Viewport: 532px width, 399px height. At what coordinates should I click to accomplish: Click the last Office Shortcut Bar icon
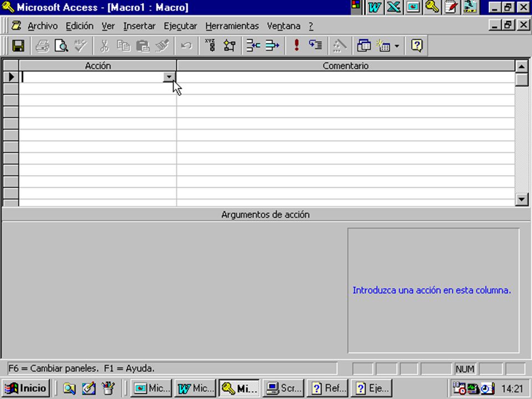470,7
